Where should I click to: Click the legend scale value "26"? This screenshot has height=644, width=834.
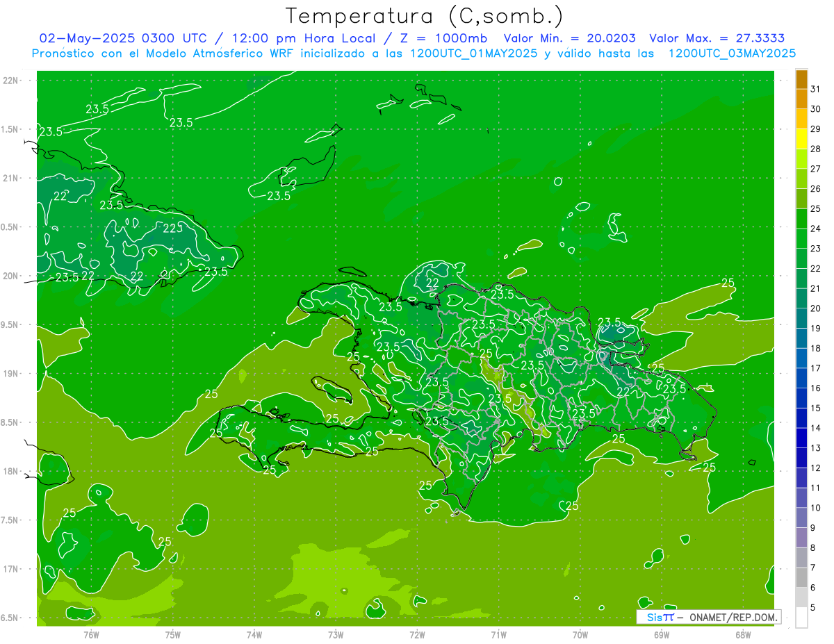point(816,189)
